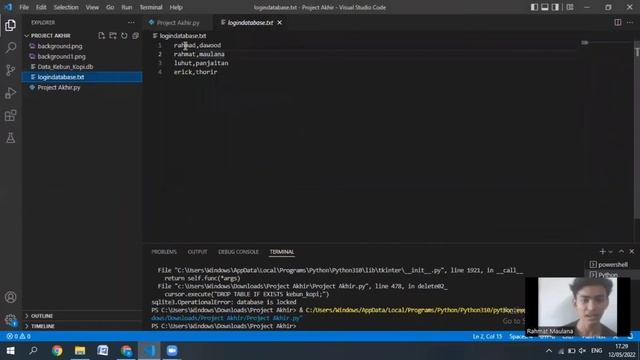Screen dimensions: 640x360
Task: Open the Zoom app from the taskbar
Action: point(172,351)
